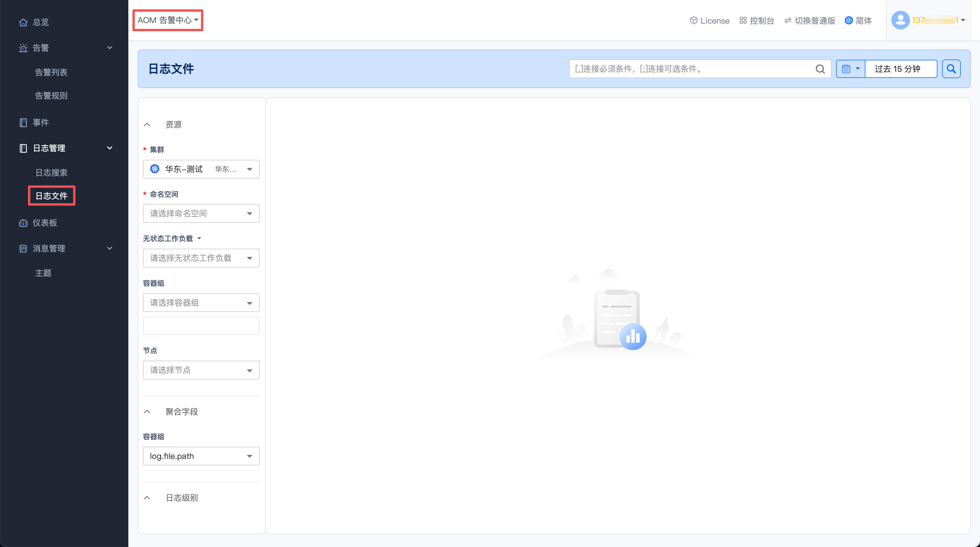Select 告警规则 menu item

[51, 95]
